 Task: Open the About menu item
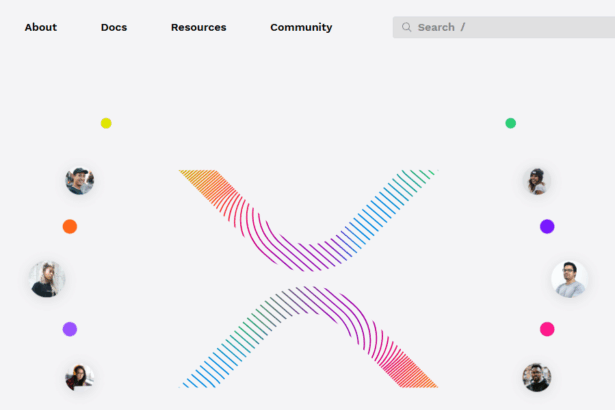(x=41, y=27)
